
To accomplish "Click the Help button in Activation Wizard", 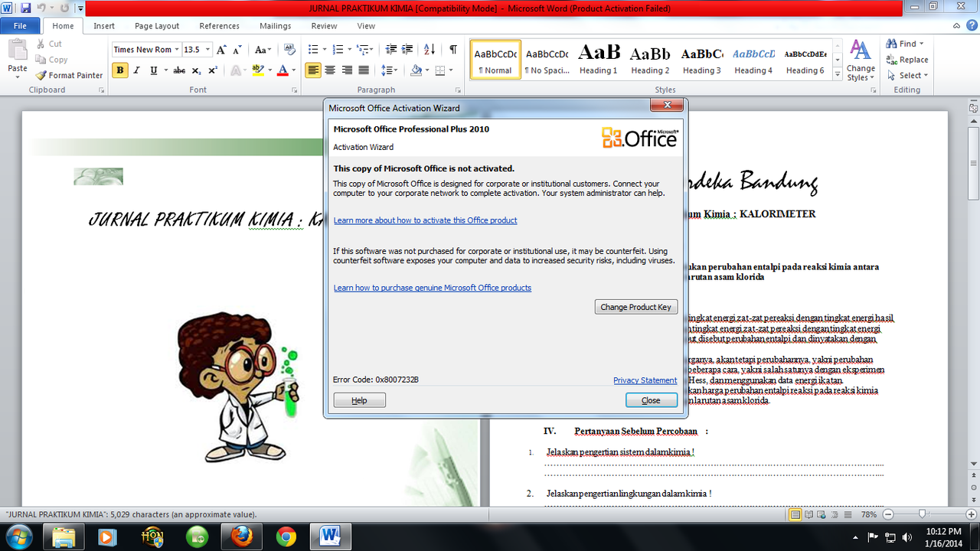I will 359,400.
